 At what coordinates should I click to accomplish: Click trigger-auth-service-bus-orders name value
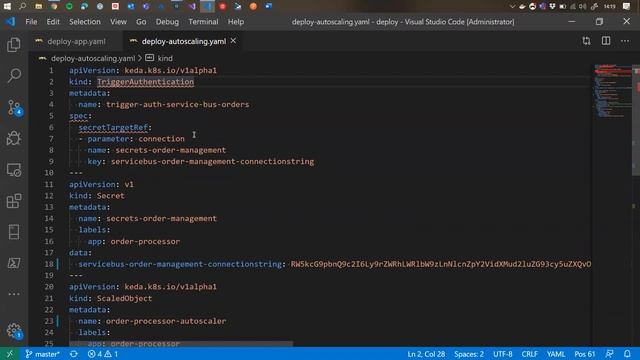[x=178, y=104]
